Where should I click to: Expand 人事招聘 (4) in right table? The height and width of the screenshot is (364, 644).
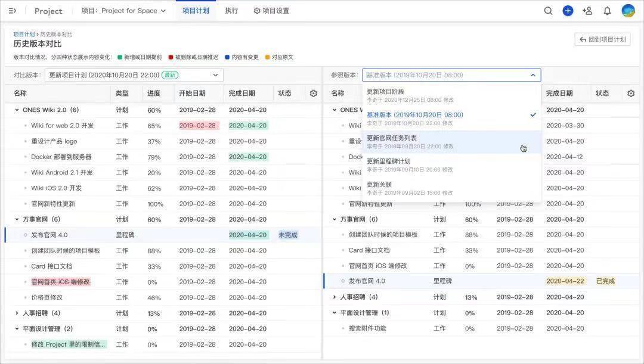pos(335,297)
